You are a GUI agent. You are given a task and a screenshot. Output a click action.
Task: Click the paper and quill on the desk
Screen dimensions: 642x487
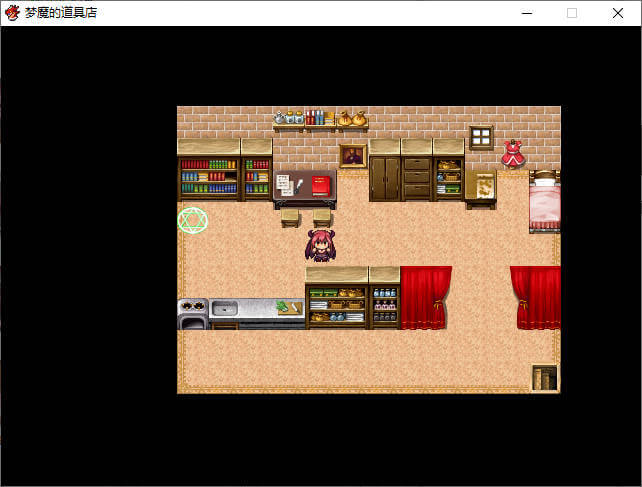[289, 186]
